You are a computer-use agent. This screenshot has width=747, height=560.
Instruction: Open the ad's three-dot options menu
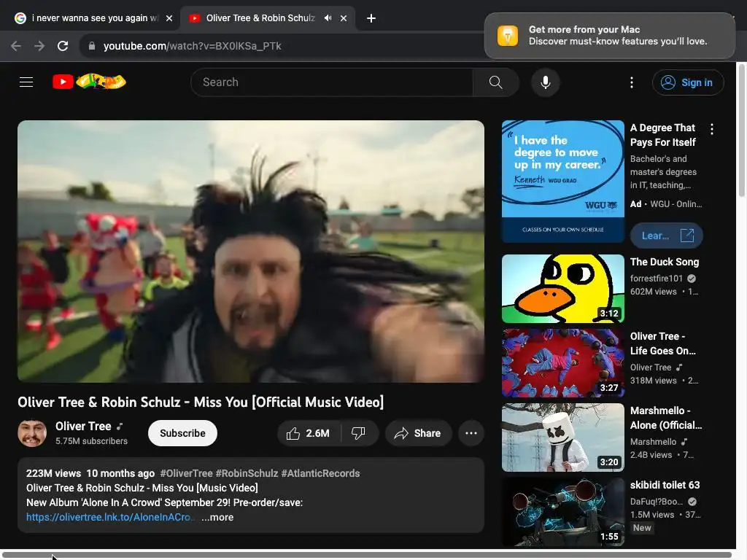(x=712, y=129)
